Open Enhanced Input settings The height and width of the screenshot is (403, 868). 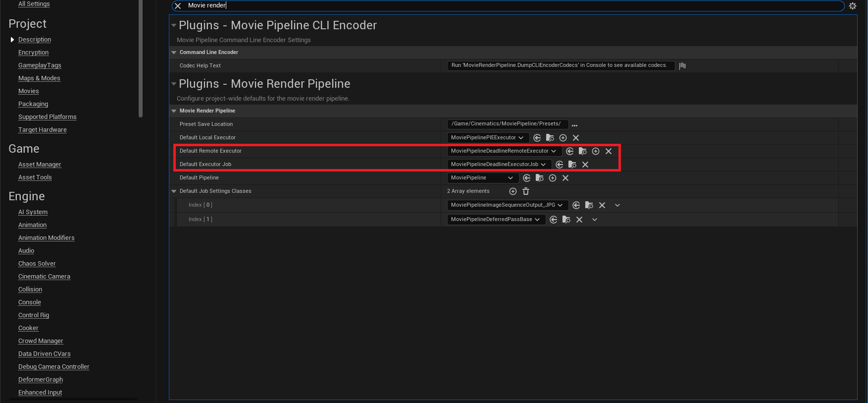pyautogui.click(x=40, y=393)
